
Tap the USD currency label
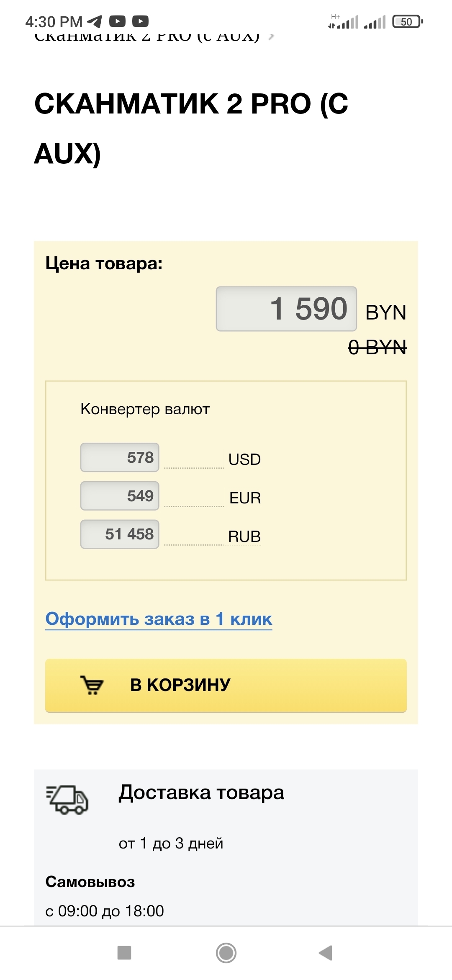pyautogui.click(x=244, y=459)
